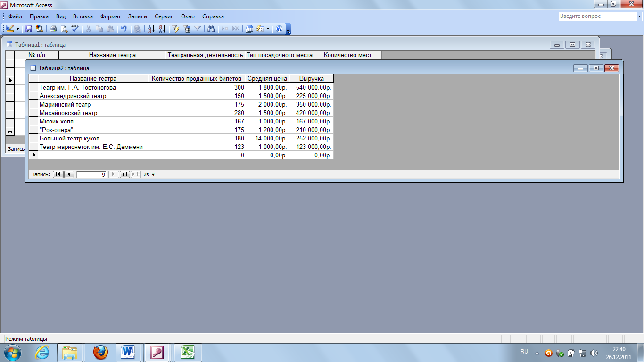Viewport: 644px width, 362px height.
Task: Click cell 'Театр марионеток им. Е.С. Деммени'
Action: click(93, 147)
